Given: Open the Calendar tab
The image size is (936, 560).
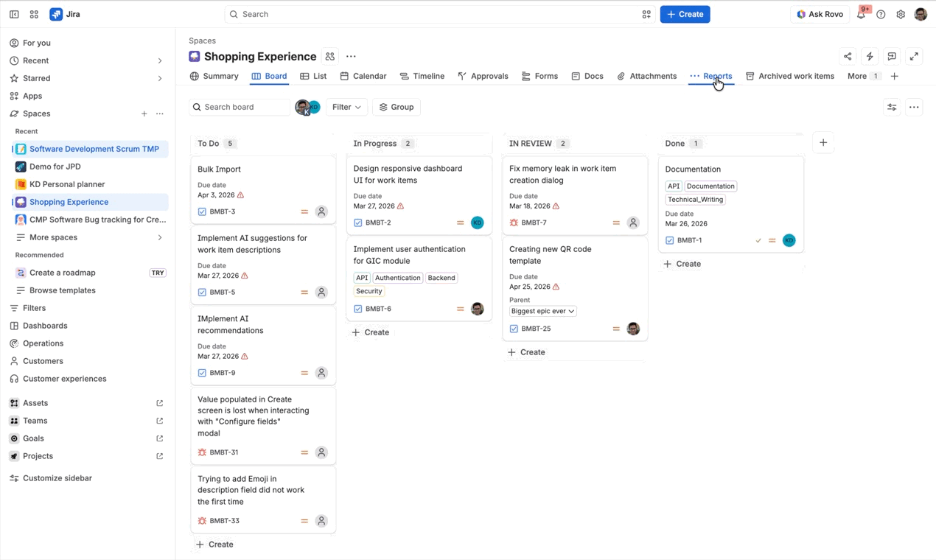Looking at the screenshot, I should 363,76.
